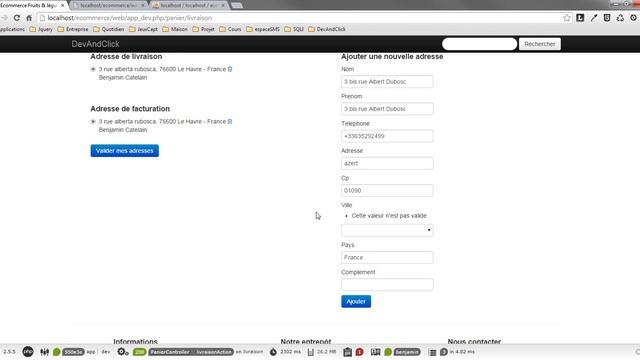Open the Ville dropdown list

coord(387,230)
